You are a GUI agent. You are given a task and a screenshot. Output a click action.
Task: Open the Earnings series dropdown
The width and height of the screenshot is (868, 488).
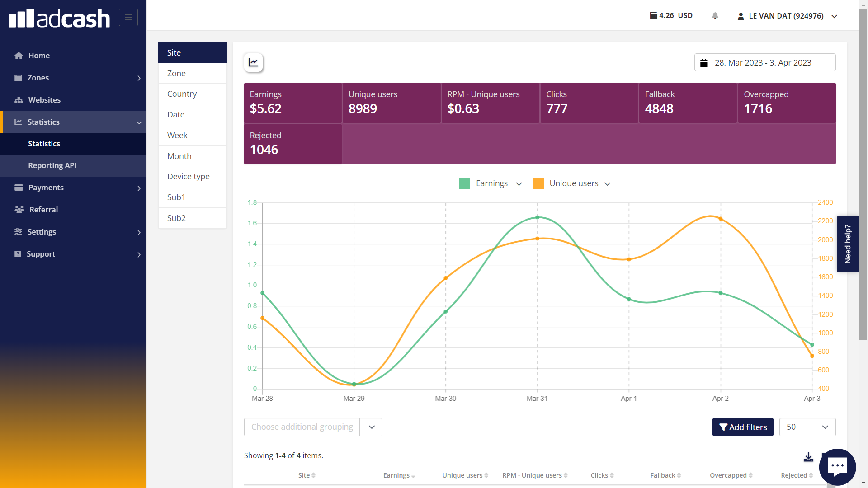(519, 184)
